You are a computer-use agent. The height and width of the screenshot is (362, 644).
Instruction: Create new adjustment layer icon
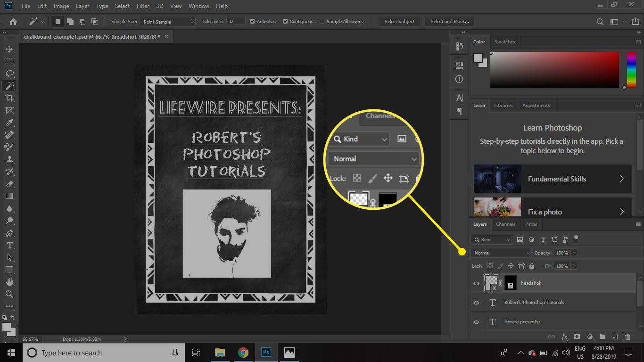click(x=590, y=337)
